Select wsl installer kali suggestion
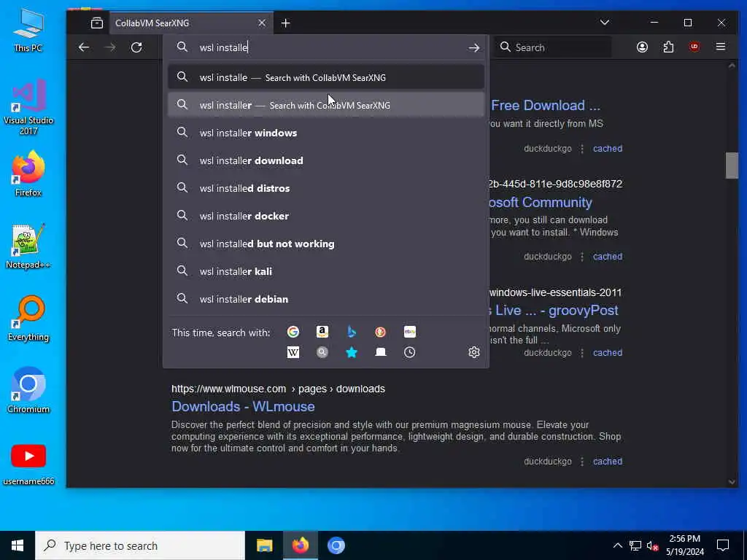Viewport: 747px width, 560px height. point(326,271)
